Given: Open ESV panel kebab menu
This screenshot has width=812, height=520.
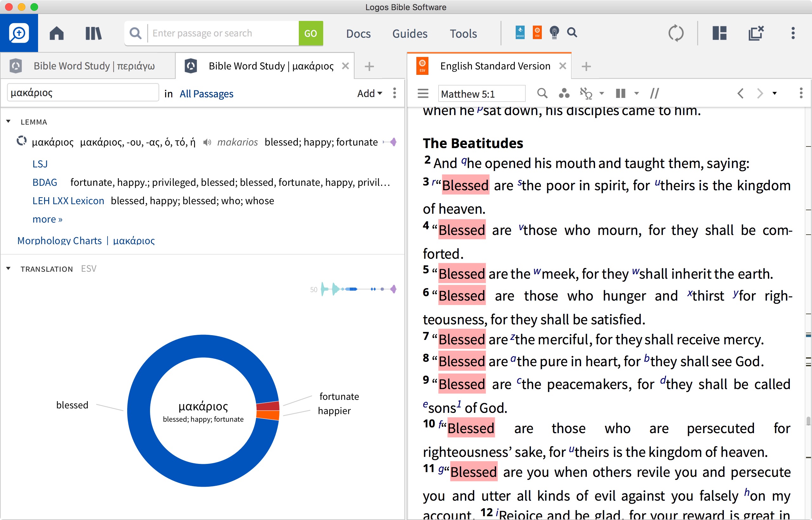Looking at the screenshot, I should coord(801,93).
